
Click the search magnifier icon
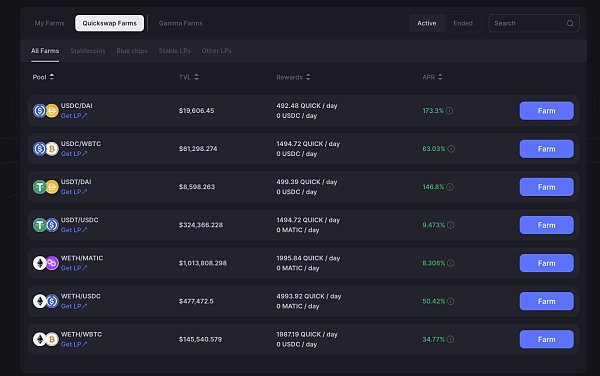[570, 23]
